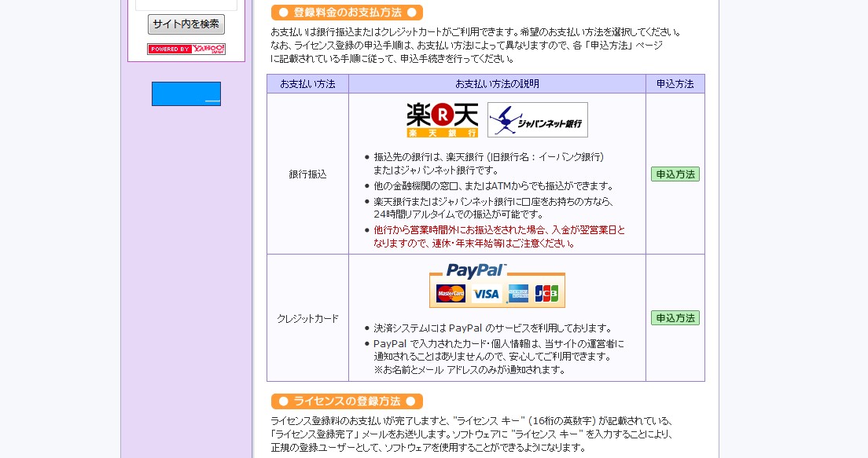868x458 pixels.
Task: Click the note ※お名前とメール アドレスのみが通知されます
Action: click(469, 370)
